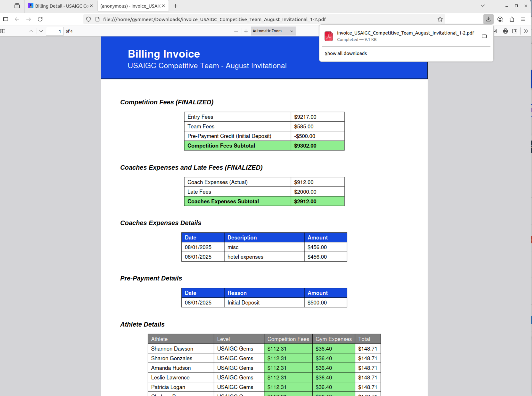
Task: Click the Patricia Logan athlete name
Action: click(x=168, y=387)
